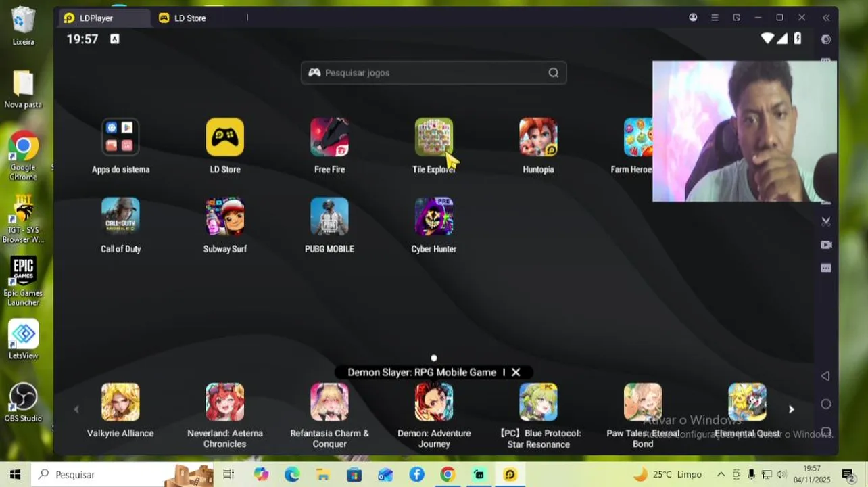The height and width of the screenshot is (487, 868).
Task: Open Epic Games Launcher shortcut
Action: (x=23, y=281)
